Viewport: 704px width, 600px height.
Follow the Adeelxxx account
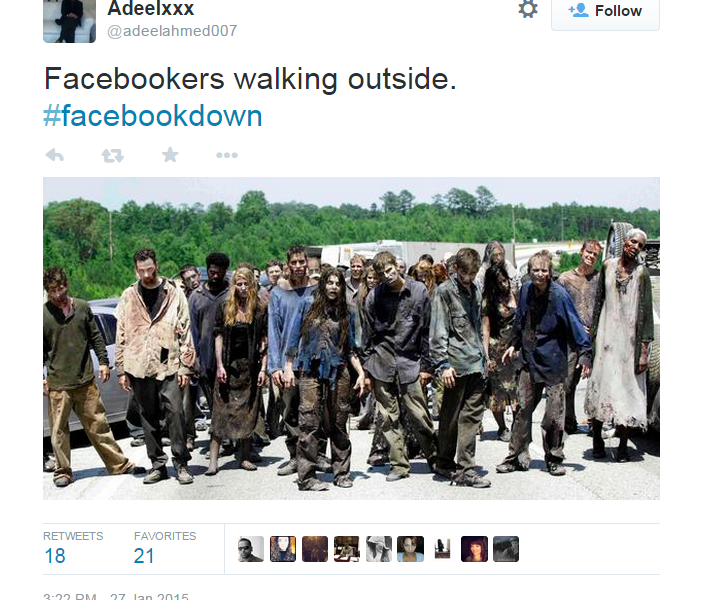[605, 11]
